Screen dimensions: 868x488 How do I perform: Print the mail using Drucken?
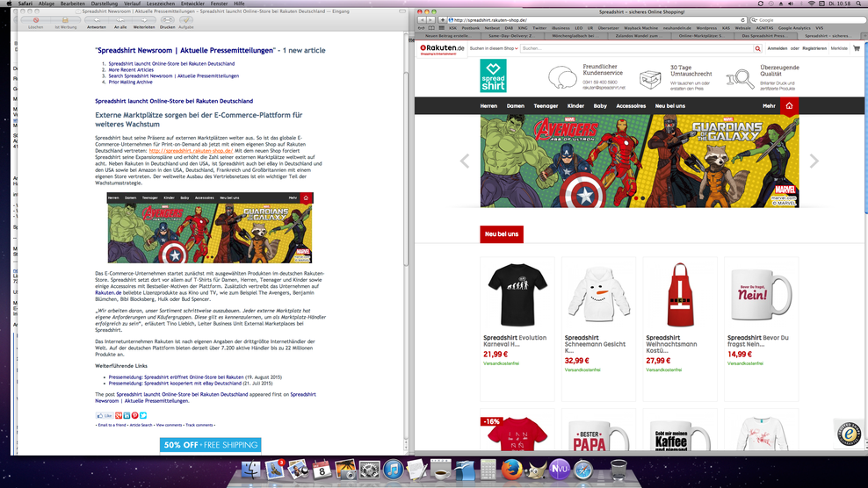coord(167,20)
